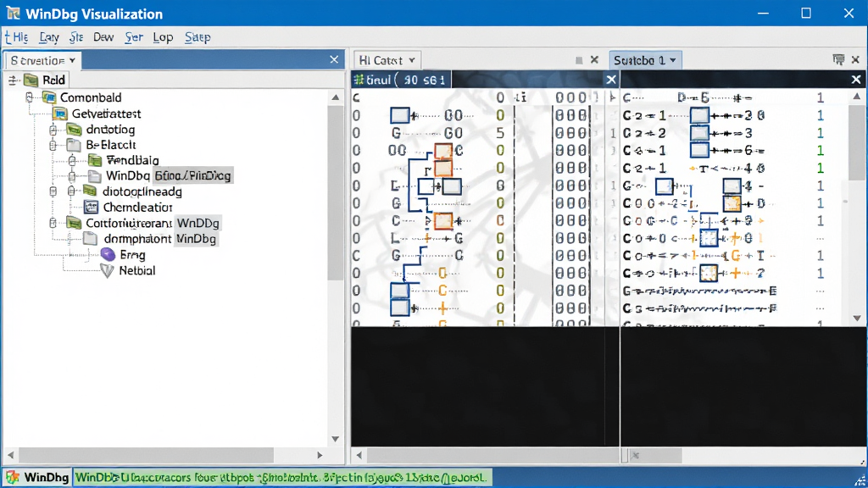Open the Hle menu
The image size is (868, 488).
pos(17,37)
